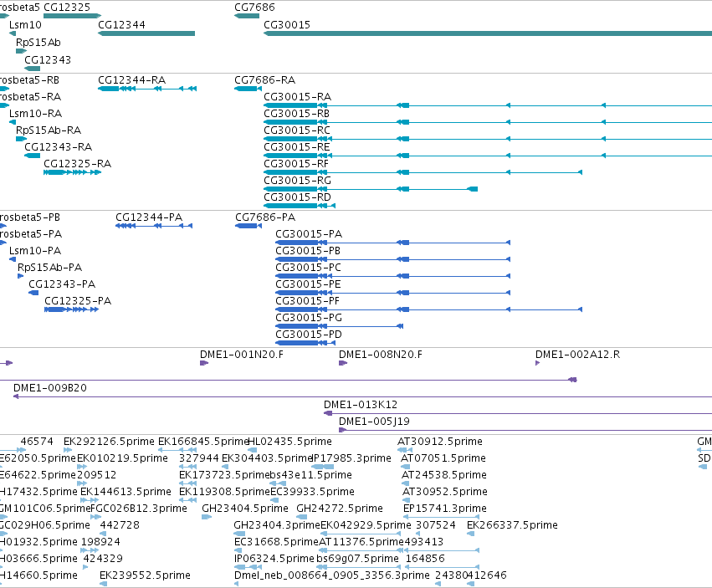The width and height of the screenshot is (712, 588).
Task: Click the EC31668.5prime EST label
Action: tap(276, 542)
